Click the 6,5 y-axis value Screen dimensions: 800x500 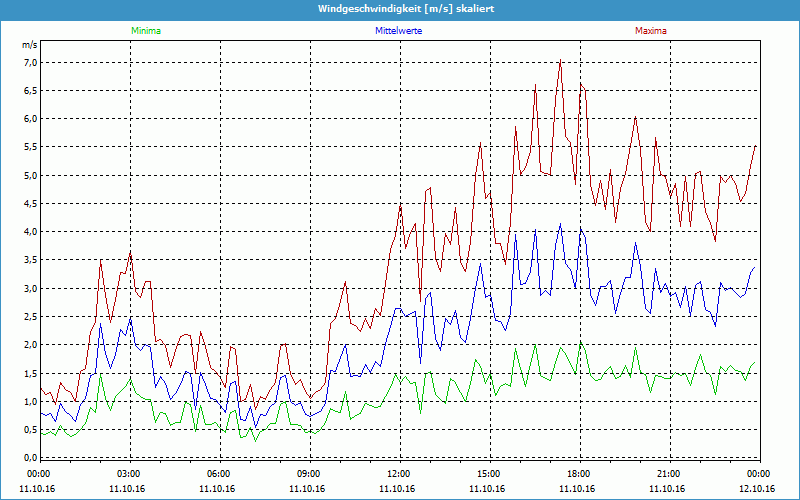tap(31, 90)
